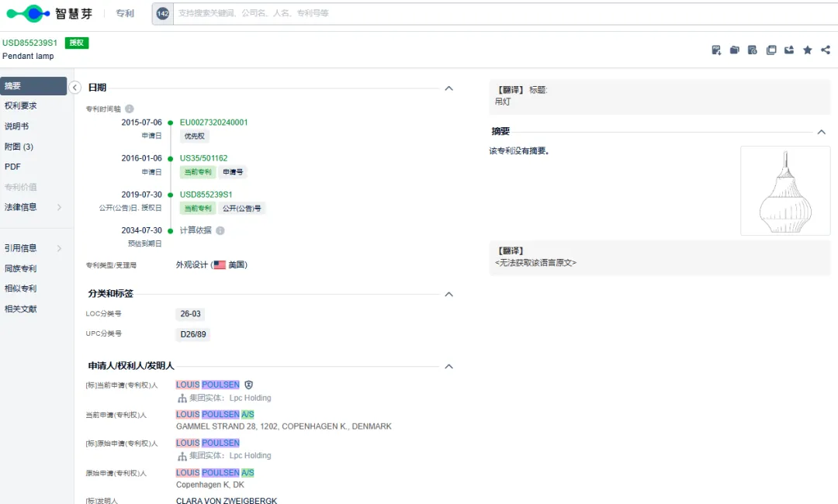Click the PDF download icon
This screenshot has width=838, height=504.
(x=716, y=50)
